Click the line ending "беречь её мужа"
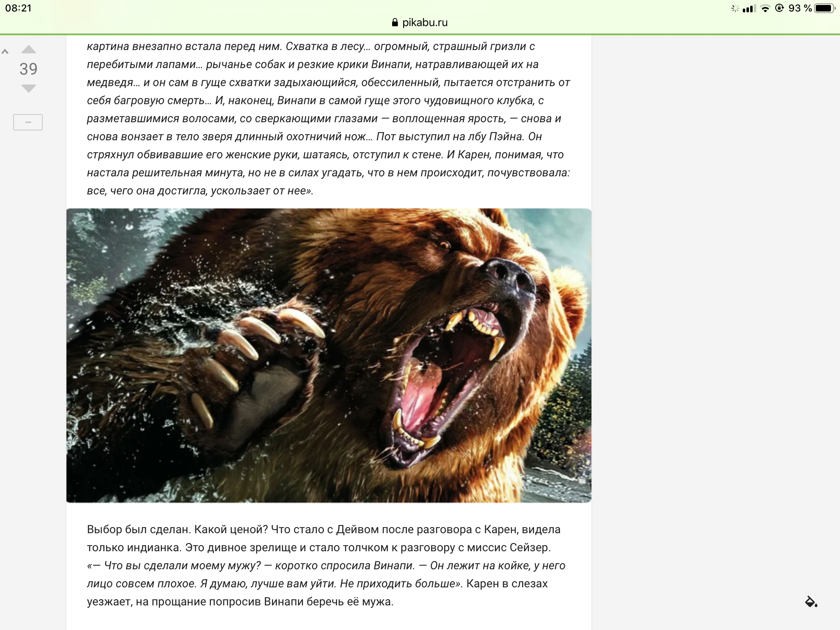This screenshot has height=630, width=840. pyautogui.click(x=240, y=602)
